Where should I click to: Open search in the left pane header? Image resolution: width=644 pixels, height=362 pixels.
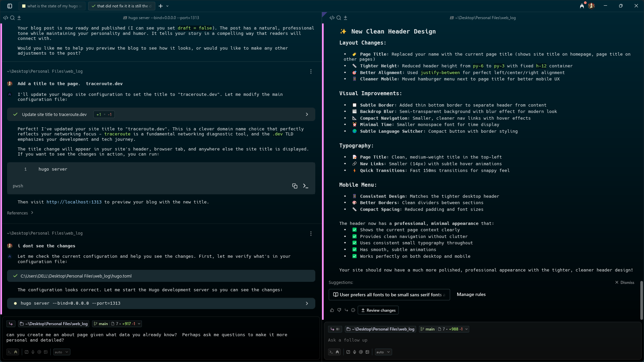pyautogui.click(x=12, y=18)
